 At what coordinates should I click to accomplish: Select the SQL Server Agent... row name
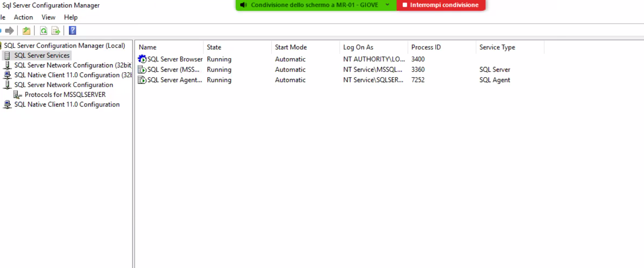coord(175,80)
